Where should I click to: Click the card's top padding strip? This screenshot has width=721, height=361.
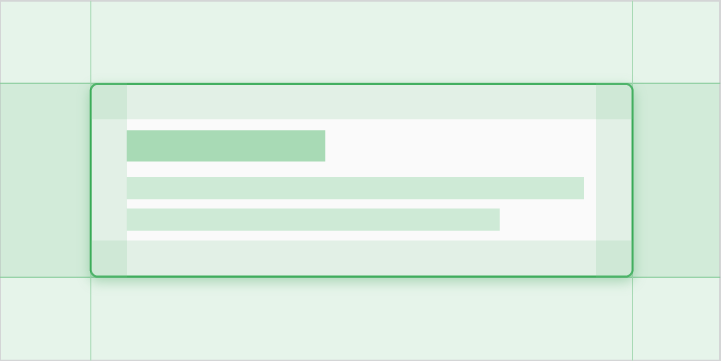coord(361,102)
